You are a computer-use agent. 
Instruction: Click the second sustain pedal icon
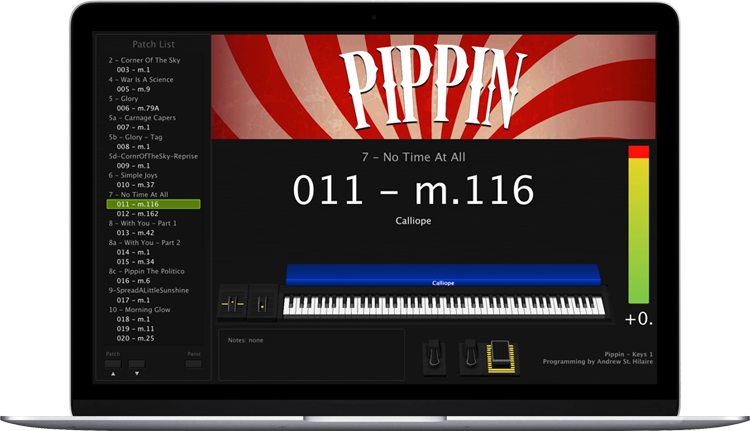click(470, 357)
